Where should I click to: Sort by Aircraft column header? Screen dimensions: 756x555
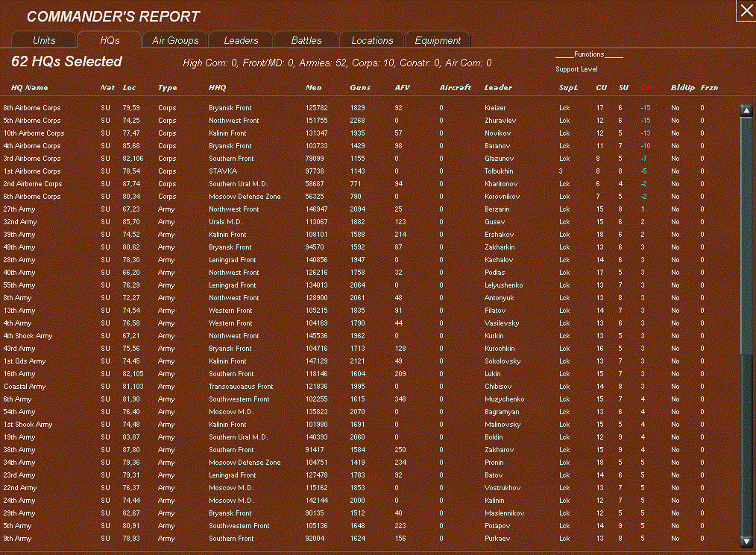(x=455, y=88)
